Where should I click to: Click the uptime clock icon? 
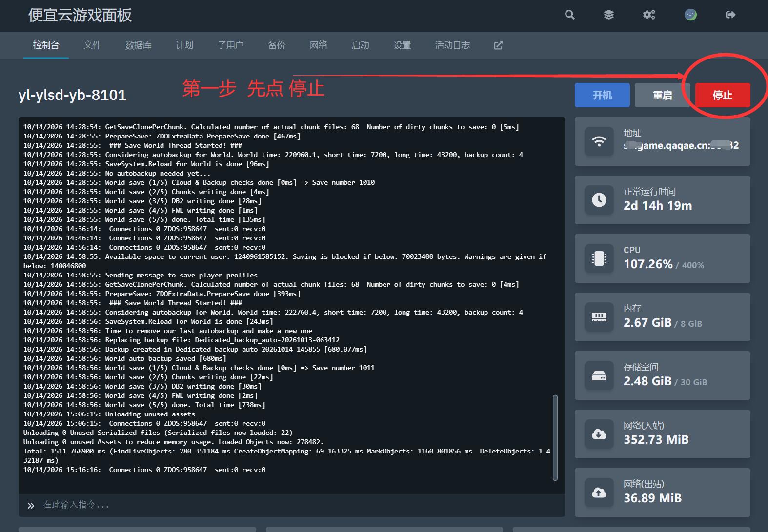coord(599,200)
